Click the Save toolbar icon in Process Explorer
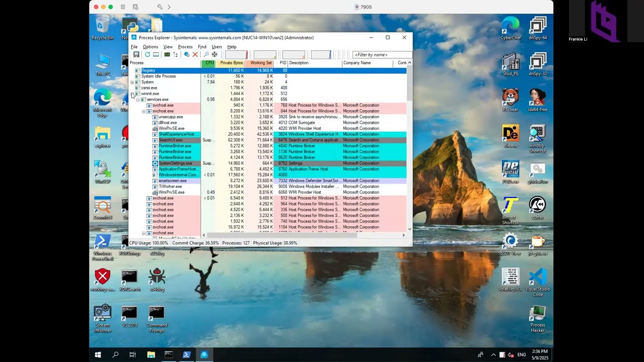644x362 pixels. pos(136,54)
